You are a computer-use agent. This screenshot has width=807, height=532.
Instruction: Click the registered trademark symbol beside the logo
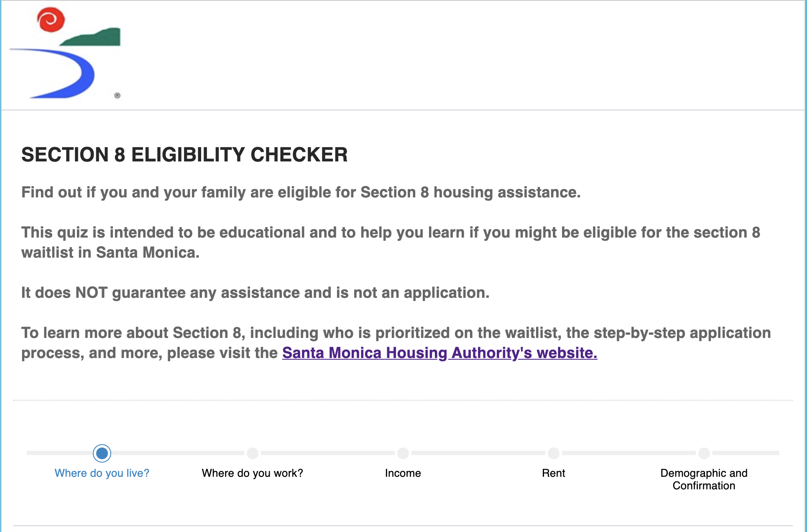click(117, 96)
